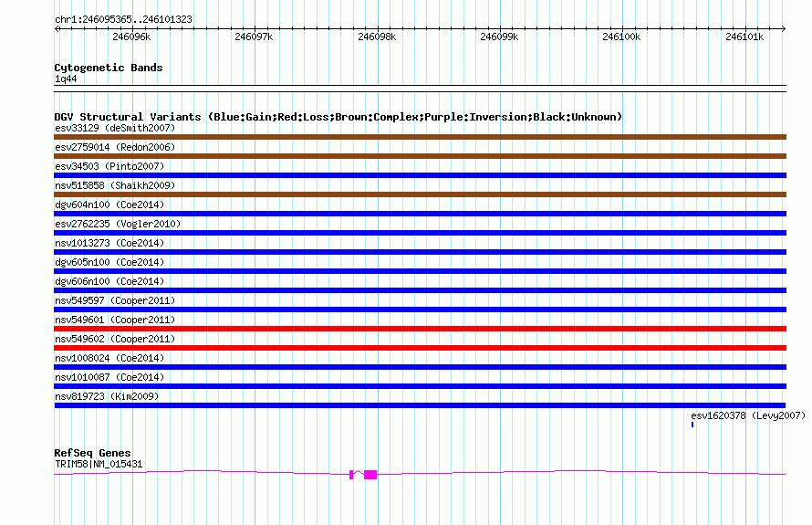This screenshot has height=525, width=812.
Task: Click the RefSeq Genes track title
Action: [x=92, y=453]
